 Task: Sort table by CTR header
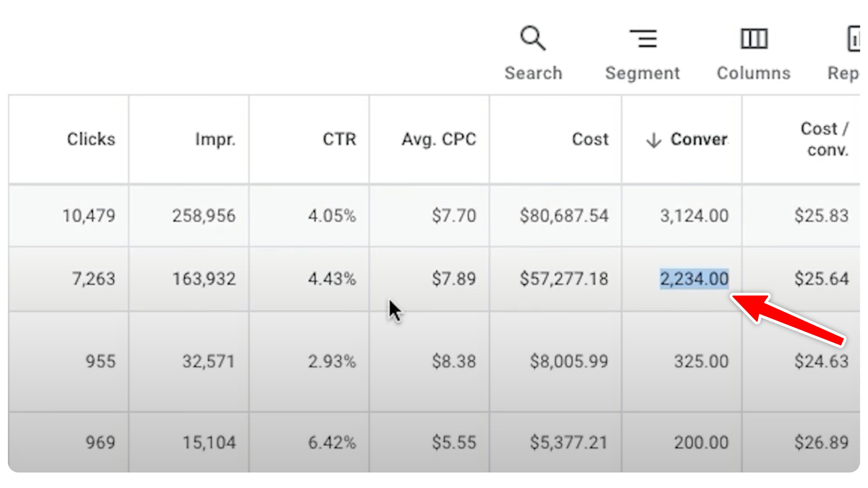(x=339, y=139)
